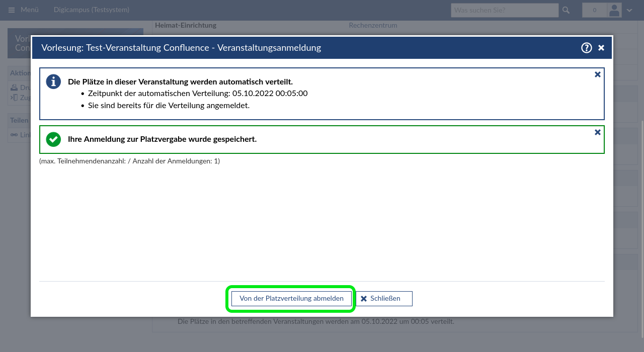Click the user avatar icon
The width and height of the screenshot is (644, 352).
pos(614,10)
